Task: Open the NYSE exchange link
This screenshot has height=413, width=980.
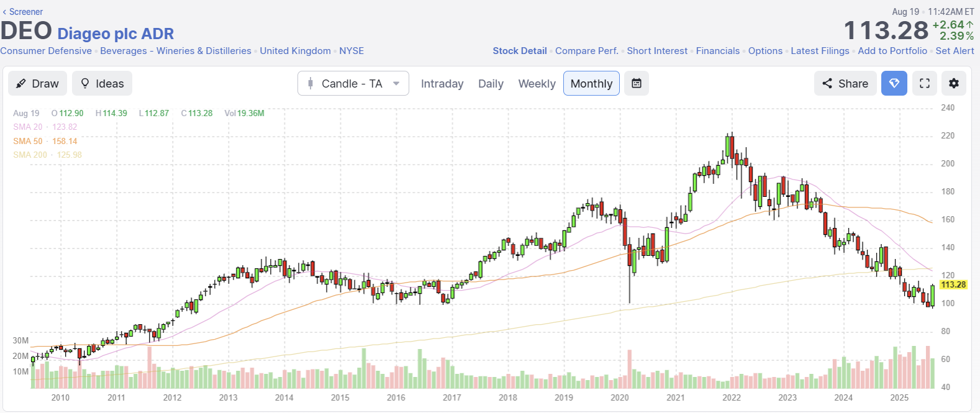Action: click(x=352, y=51)
